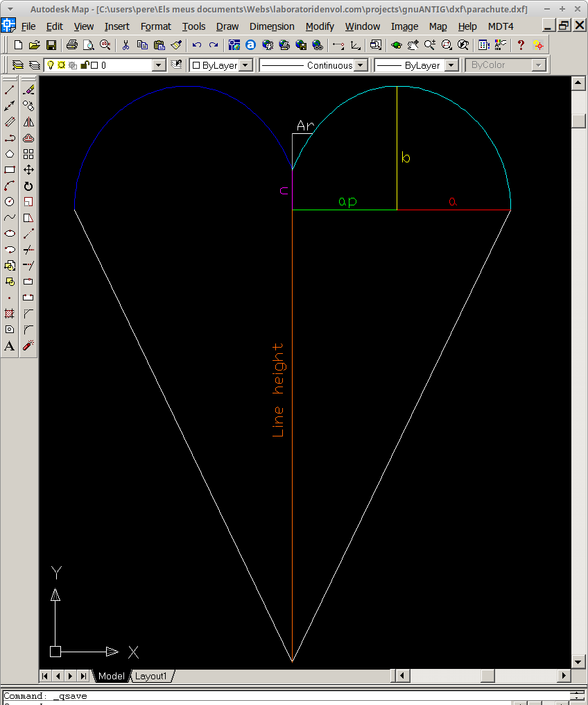Image resolution: width=588 pixels, height=705 pixels.
Task: Select the Array modify tool
Action: tap(28, 154)
